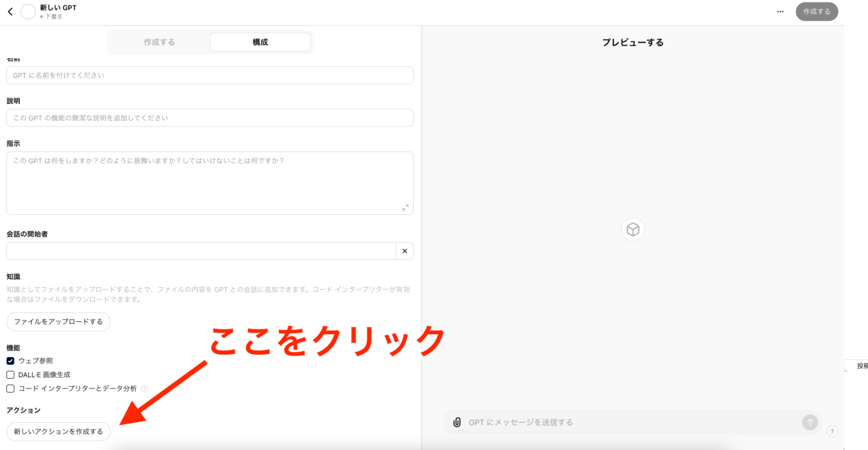Click the back arrow icon
The width and height of the screenshot is (868, 450).
click(10, 11)
